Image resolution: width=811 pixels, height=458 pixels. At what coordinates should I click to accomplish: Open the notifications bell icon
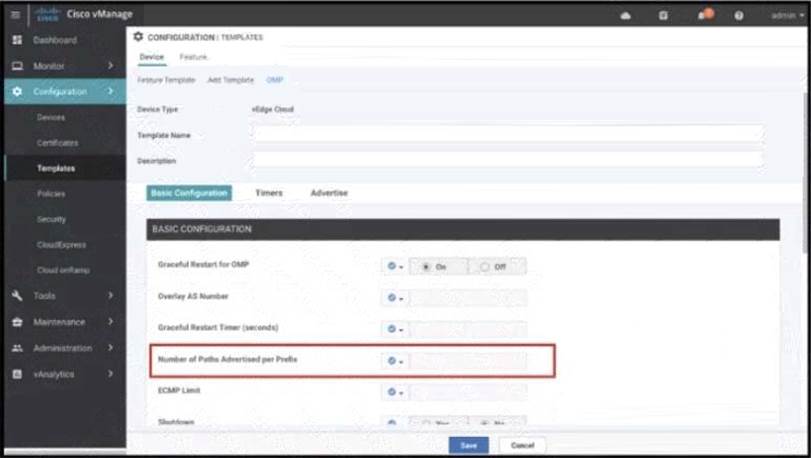click(x=703, y=15)
